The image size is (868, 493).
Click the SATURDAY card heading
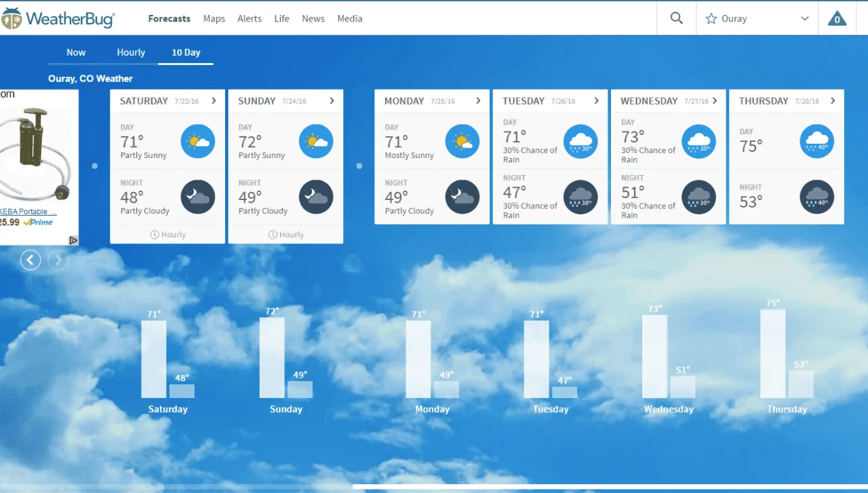point(144,100)
